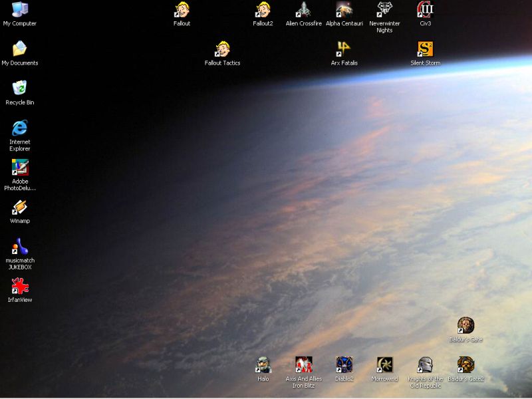Click the Fallout2 shortcut icon

pyautogui.click(x=263, y=10)
